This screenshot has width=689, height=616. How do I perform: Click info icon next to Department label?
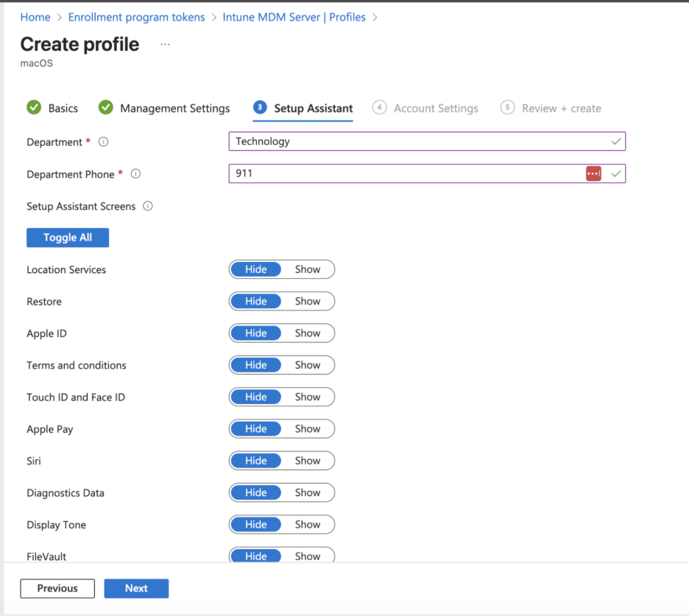[103, 142]
